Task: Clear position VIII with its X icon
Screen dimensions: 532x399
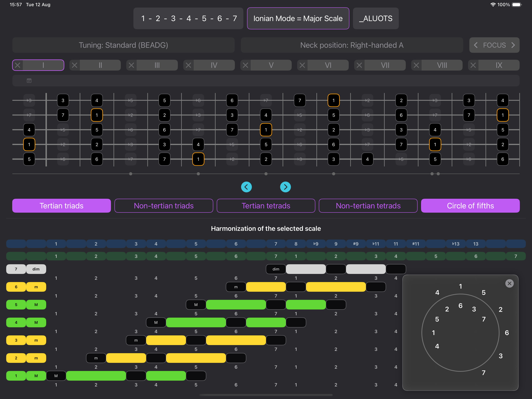Action: coord(416,65)
